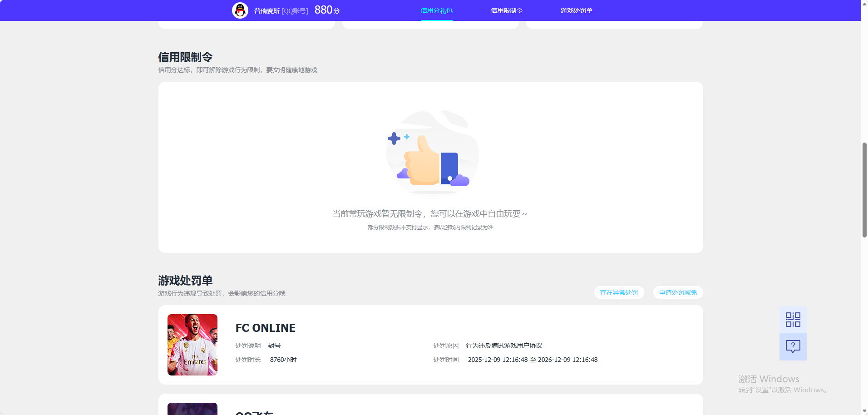Click the 游戏处罚单 section heading

185,281
